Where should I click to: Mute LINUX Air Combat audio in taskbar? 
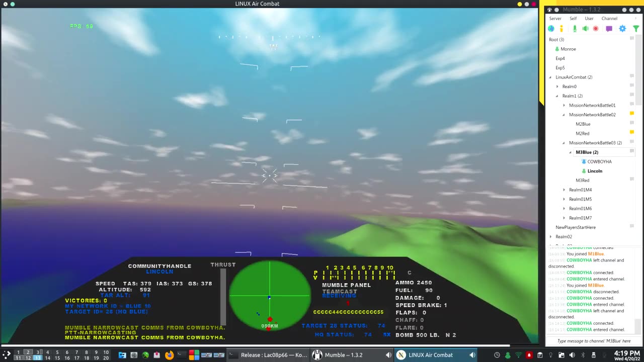click(472, 355)
